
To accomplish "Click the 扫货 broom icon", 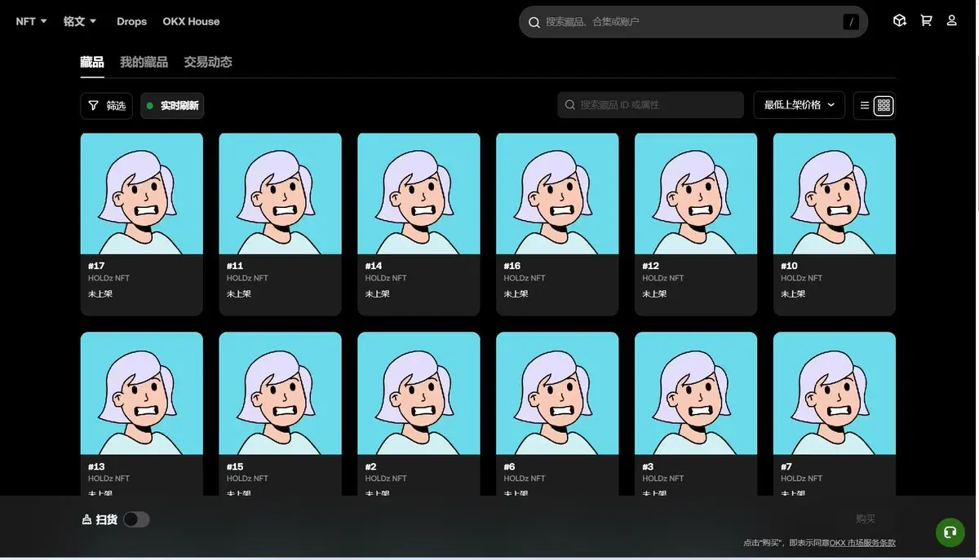I will click(86, 519).
